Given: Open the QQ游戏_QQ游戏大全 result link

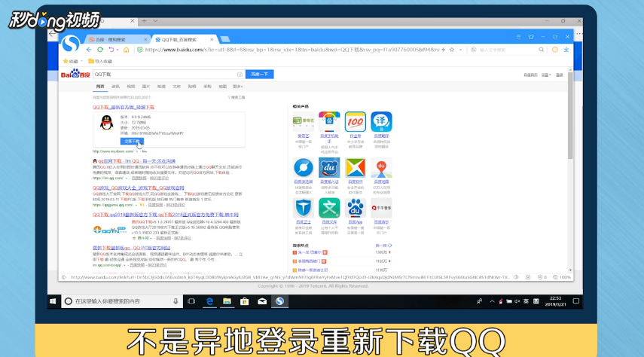Looking at the screenshot, I should (x=139, y=188).
